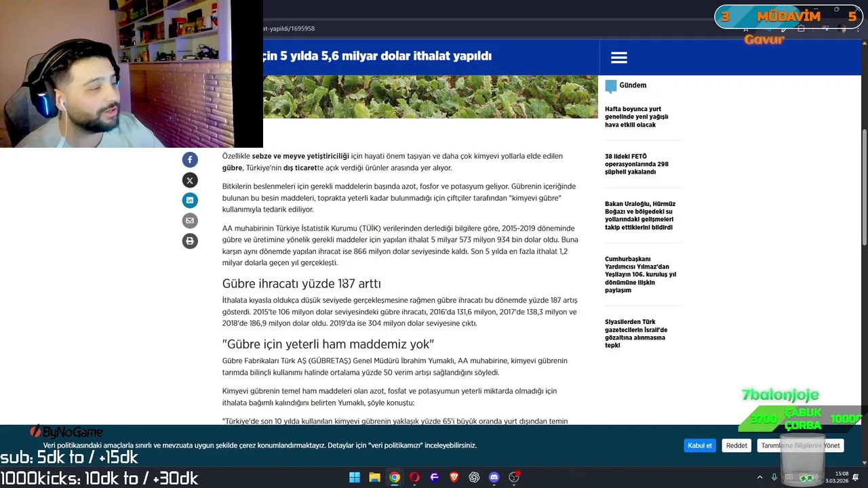Open 'Siyasilerden Türk gazetecilerin' news item
The image size is (868, 488).
tap(636, 333)
